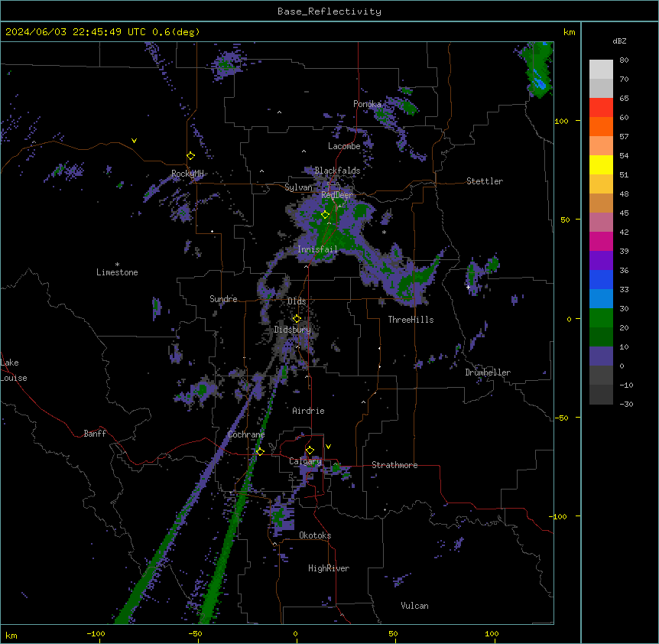Click the Lake Louise label
This screenshot has height=644, width=659.
pos(14,370)
